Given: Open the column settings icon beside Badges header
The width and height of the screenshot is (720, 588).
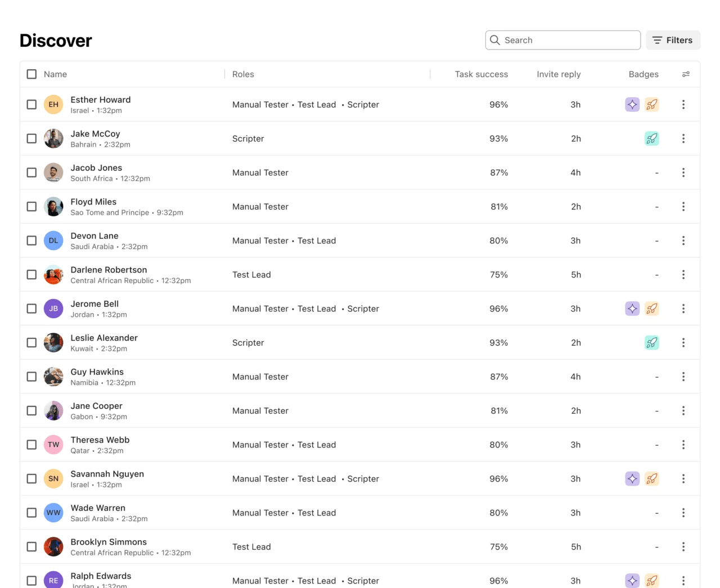Looking at the screenshot, I should point(686,74).
